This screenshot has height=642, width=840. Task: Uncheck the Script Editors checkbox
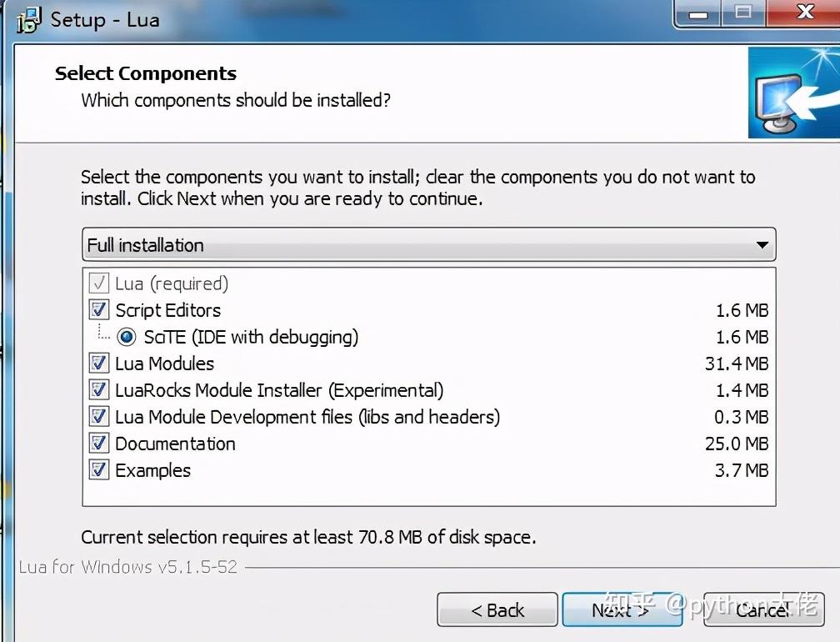(x=99, y=311)
